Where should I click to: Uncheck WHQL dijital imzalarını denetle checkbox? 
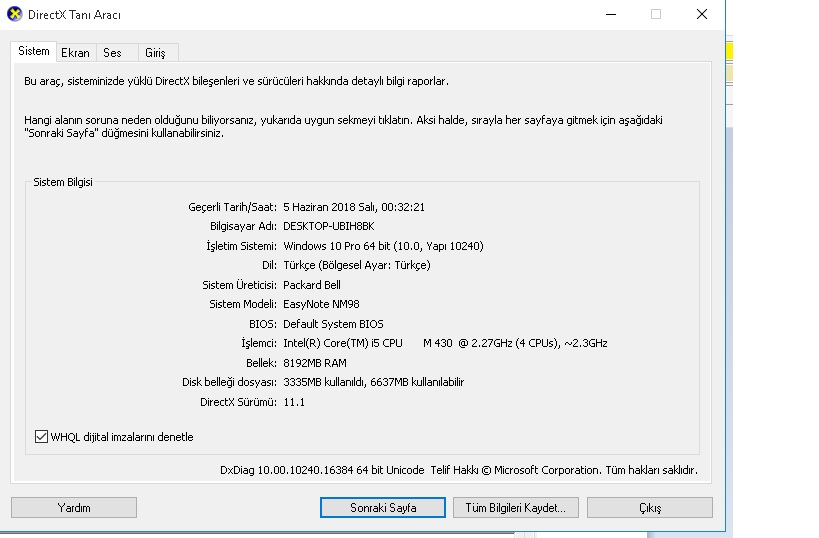(41, 437)
